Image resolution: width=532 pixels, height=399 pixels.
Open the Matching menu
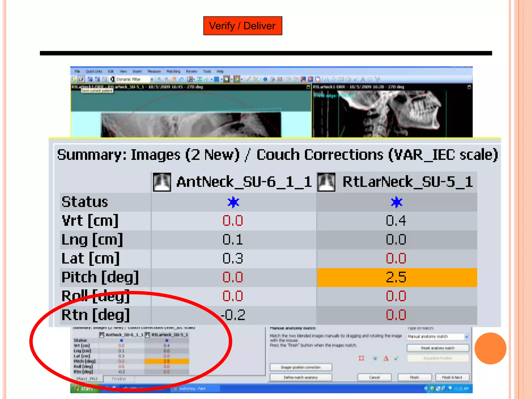click(x=173, y=71)
